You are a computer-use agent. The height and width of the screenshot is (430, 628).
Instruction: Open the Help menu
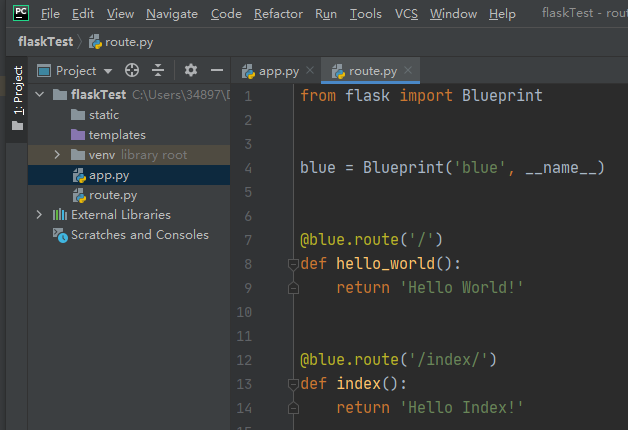(x=502, y=14)
